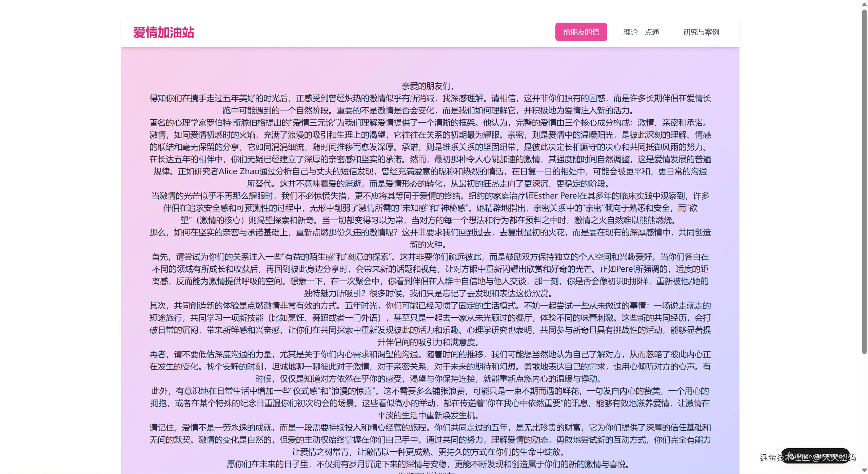Click the scrollbar track below the thumb
868x474 pixels.
[x=864, y=407]
